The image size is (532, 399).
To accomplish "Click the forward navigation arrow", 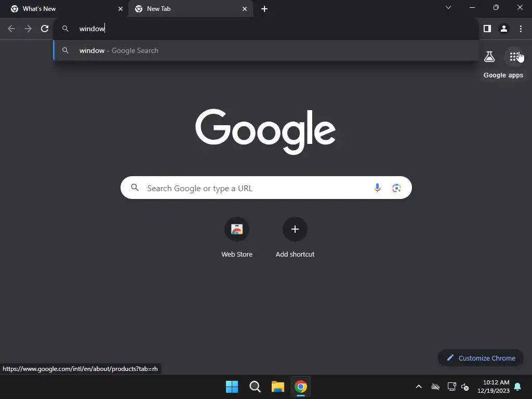I will 28,29.
